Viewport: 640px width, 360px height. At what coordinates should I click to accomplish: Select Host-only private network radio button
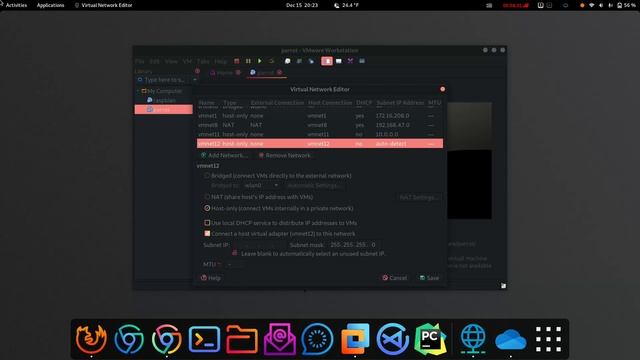(x=207, y=208)
